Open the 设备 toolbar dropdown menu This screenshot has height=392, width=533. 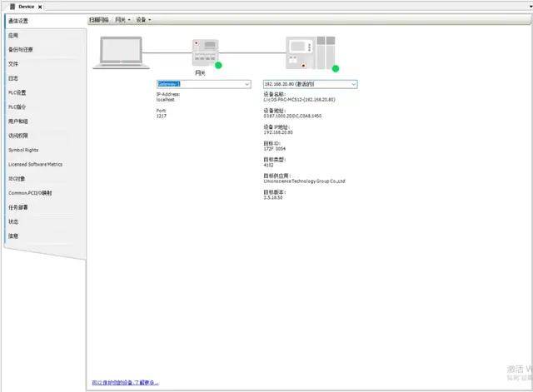pos(143,19)
